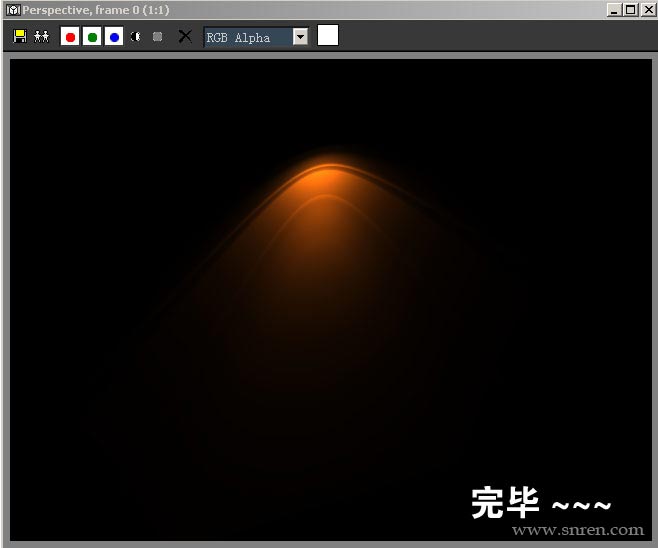Display the alpha channel
Screen dimensions: 658x548
click(136, 37)
